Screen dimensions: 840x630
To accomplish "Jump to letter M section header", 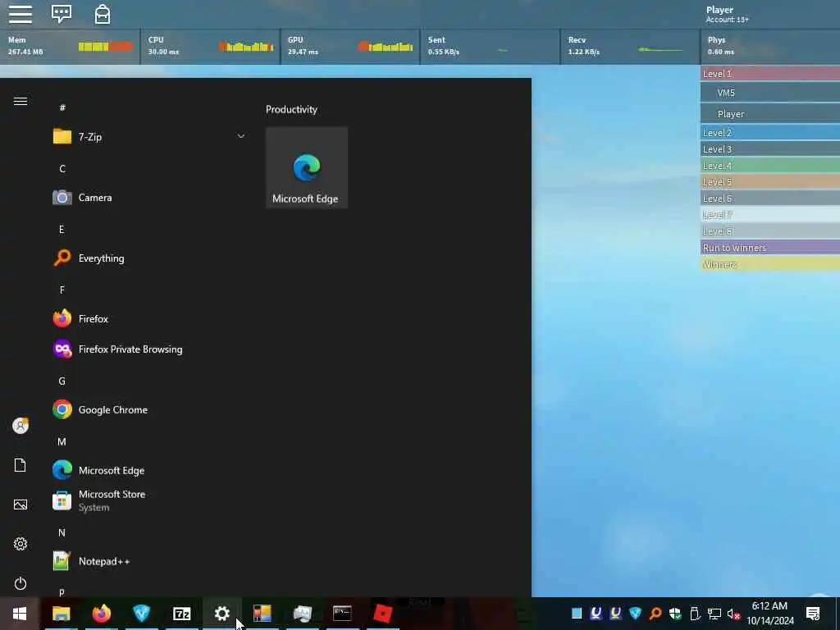I will tap(62, 441).
